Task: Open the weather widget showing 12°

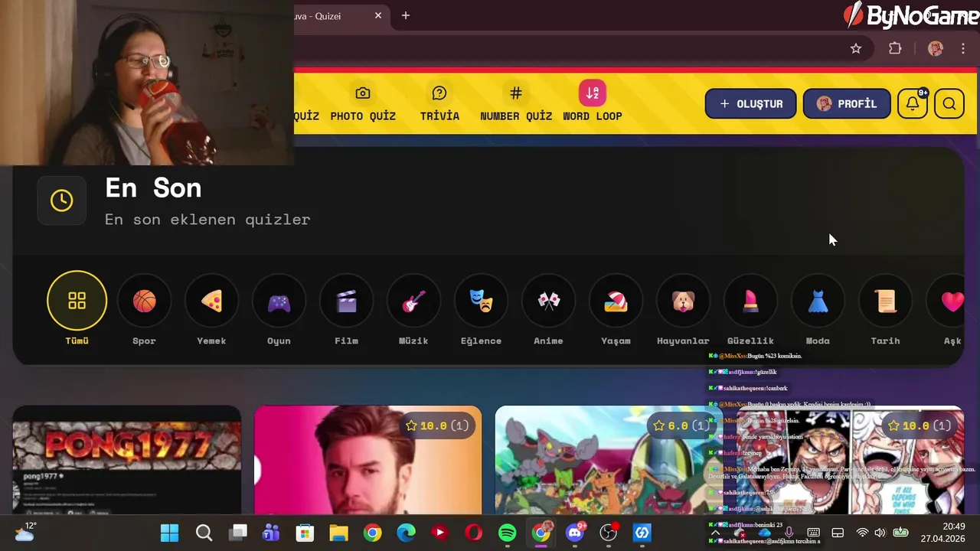Action: [24, 531]
